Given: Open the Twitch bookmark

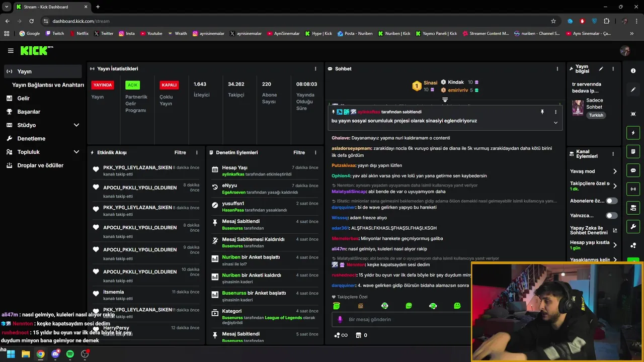Looking at the screenshot, I should [55, 34].
